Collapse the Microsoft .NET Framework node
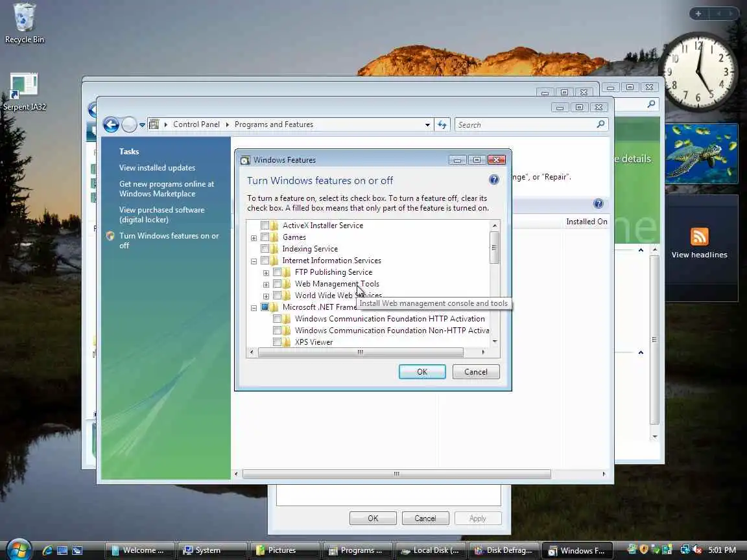 254,308
